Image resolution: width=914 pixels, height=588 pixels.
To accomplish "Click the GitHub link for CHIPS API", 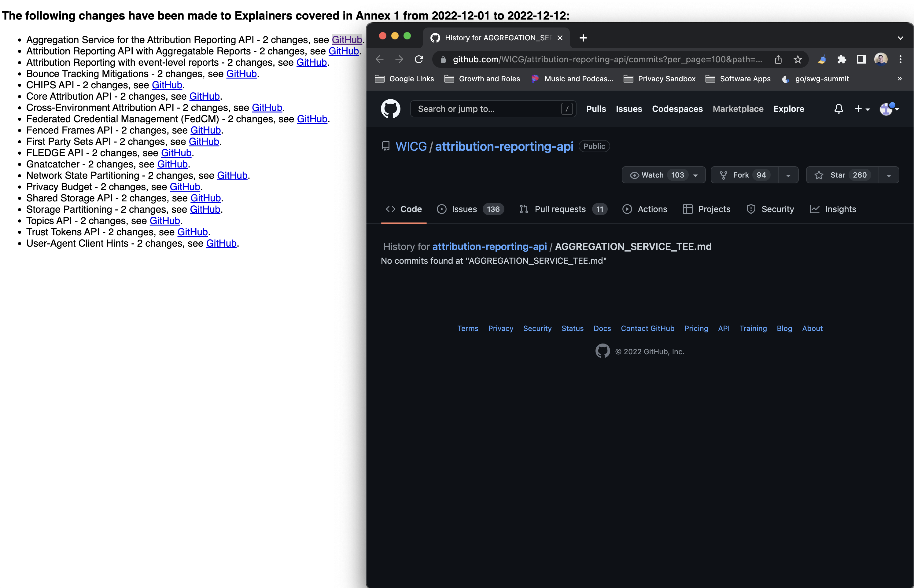I will click(x=167, y=85).
